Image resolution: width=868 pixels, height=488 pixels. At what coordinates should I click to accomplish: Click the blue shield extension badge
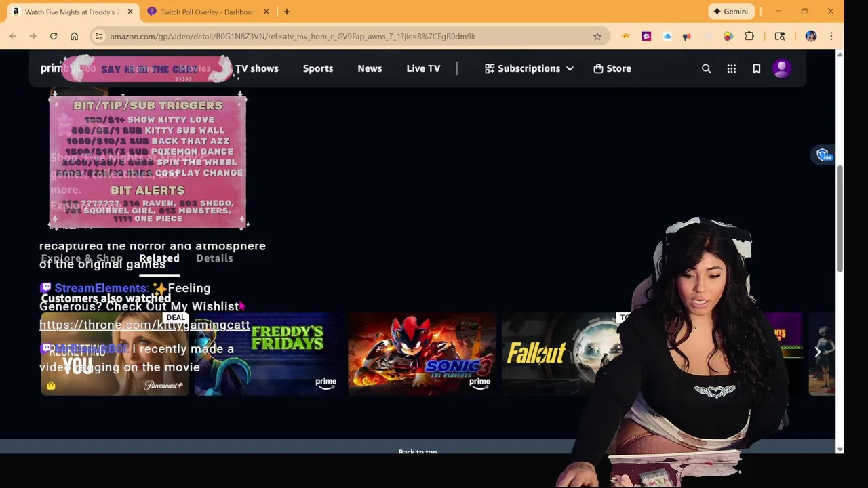tap(824, 155)
